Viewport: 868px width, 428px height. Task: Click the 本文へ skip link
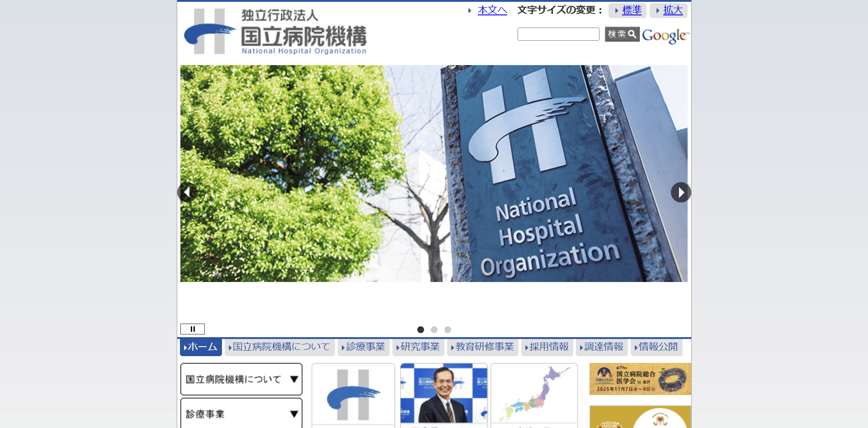coord(492,10)
